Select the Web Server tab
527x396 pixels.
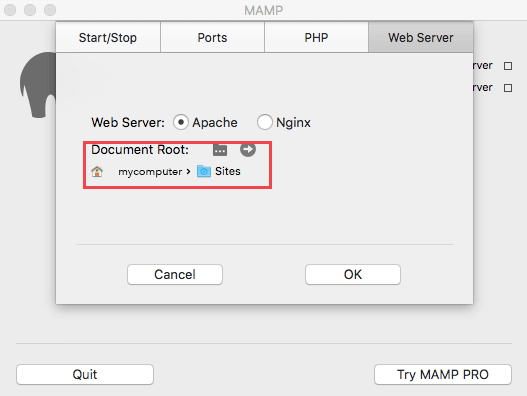click(x=421, y=37)
